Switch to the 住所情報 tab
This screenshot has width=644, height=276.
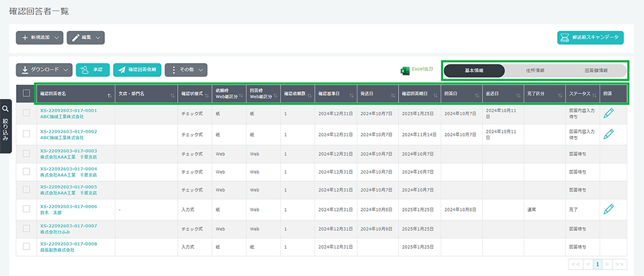pyautogui.click(x=535, y=70)
